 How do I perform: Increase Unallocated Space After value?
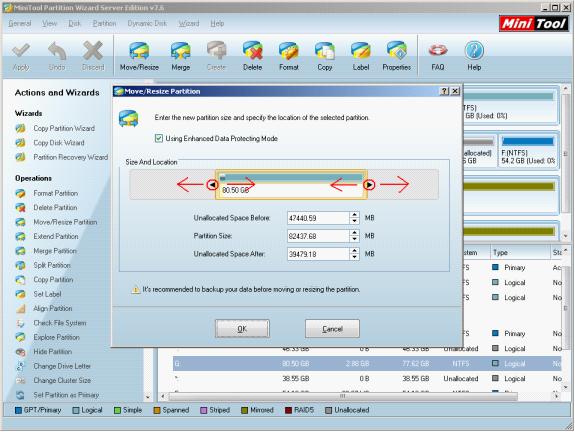(x=354, y=251)
